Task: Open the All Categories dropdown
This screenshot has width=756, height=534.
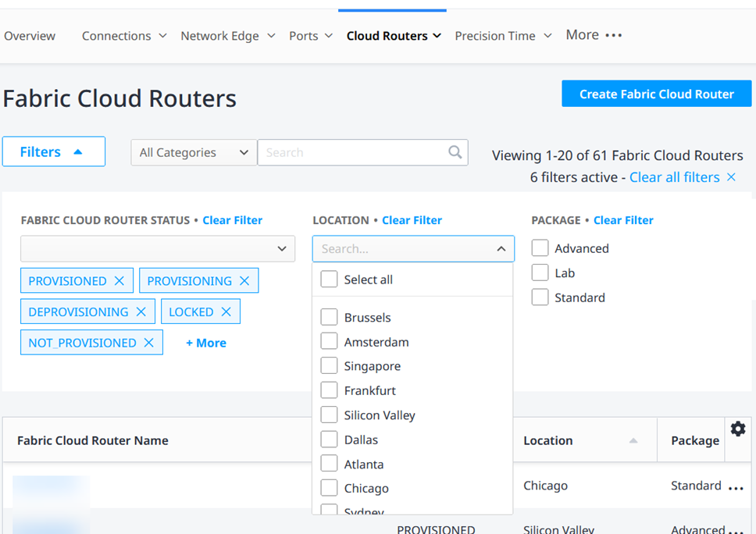Action: 194,152
